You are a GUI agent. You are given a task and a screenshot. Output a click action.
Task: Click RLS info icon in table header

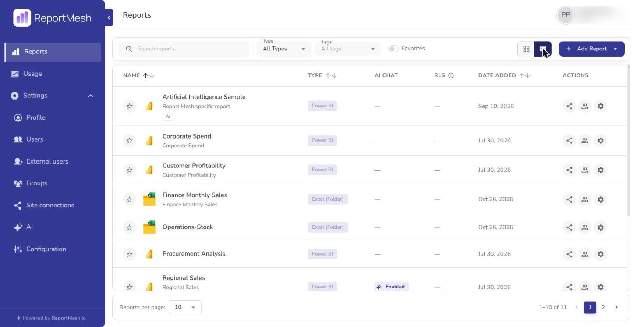pos(451,75)
